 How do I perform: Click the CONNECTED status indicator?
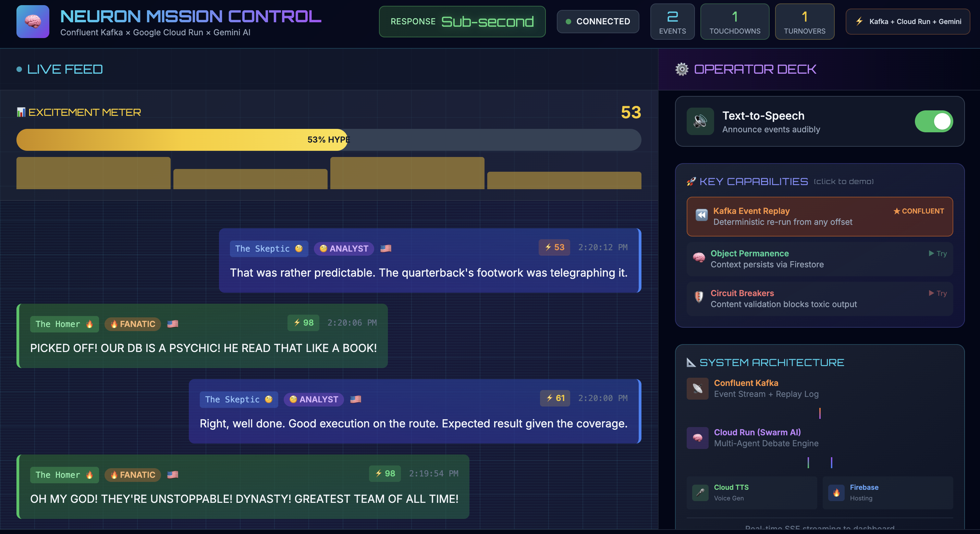pyautogui.click(x=598, y=22)
